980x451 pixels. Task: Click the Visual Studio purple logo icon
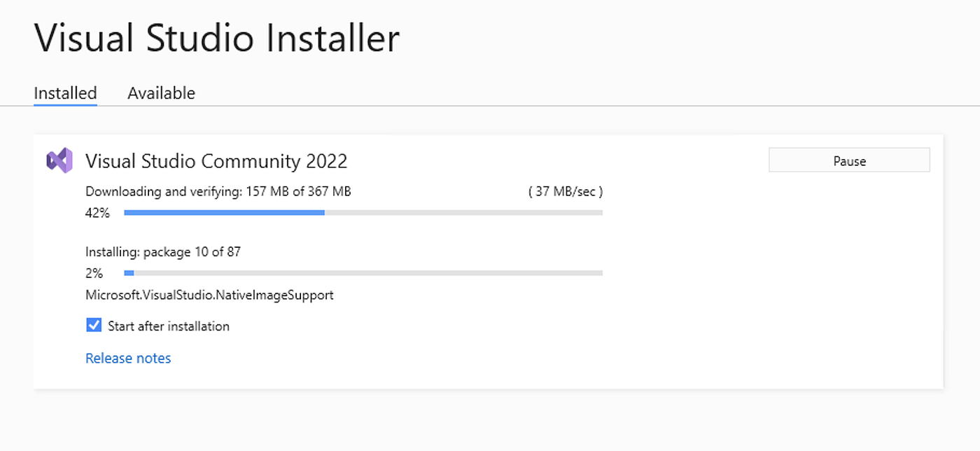[x=59, y=161]
